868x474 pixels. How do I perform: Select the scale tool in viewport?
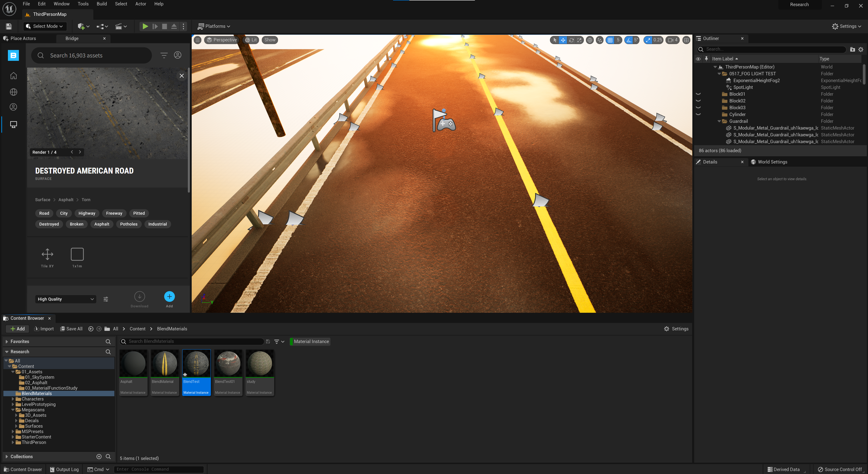click(579, 40)
